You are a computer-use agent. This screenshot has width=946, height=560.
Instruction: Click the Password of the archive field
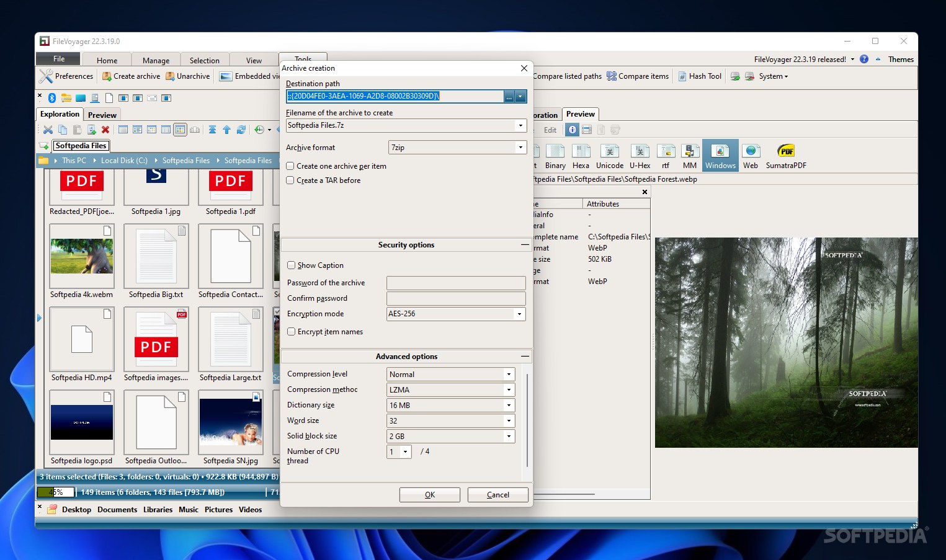(456, 283)
